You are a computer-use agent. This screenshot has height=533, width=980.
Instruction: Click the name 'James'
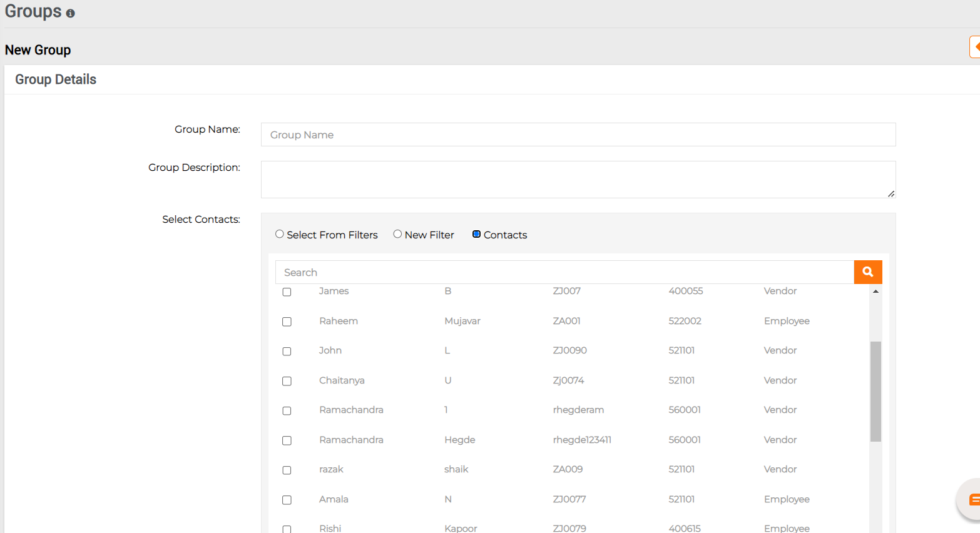coord(334,291)
